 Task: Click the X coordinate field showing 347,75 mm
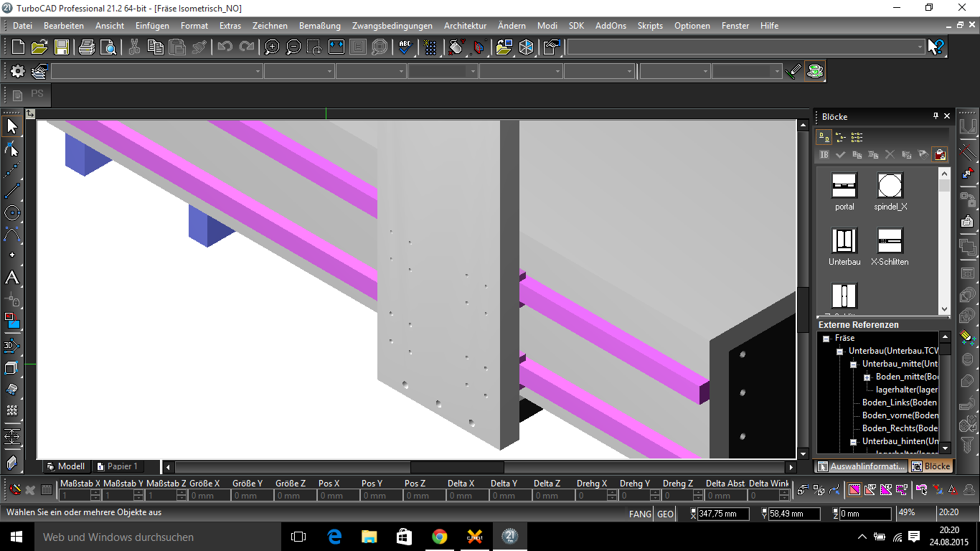tap(723, 514)
